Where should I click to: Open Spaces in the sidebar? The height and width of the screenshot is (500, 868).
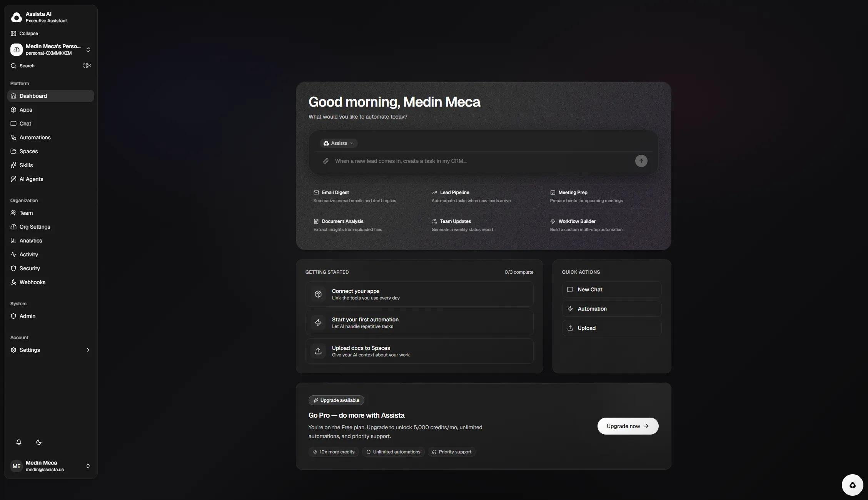click(x=51, y=151)
